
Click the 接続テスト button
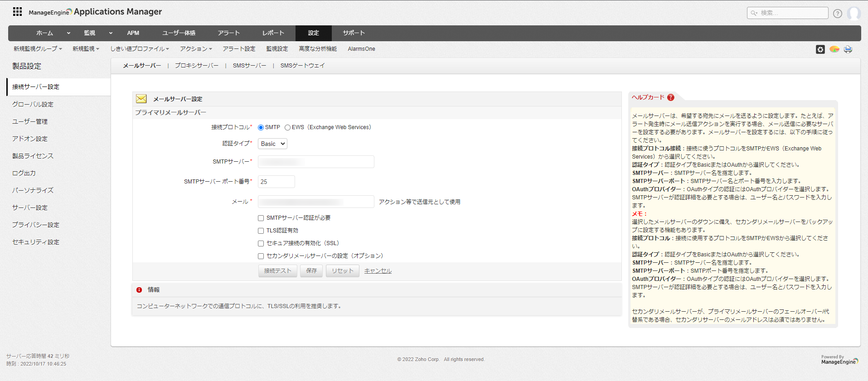278,271
